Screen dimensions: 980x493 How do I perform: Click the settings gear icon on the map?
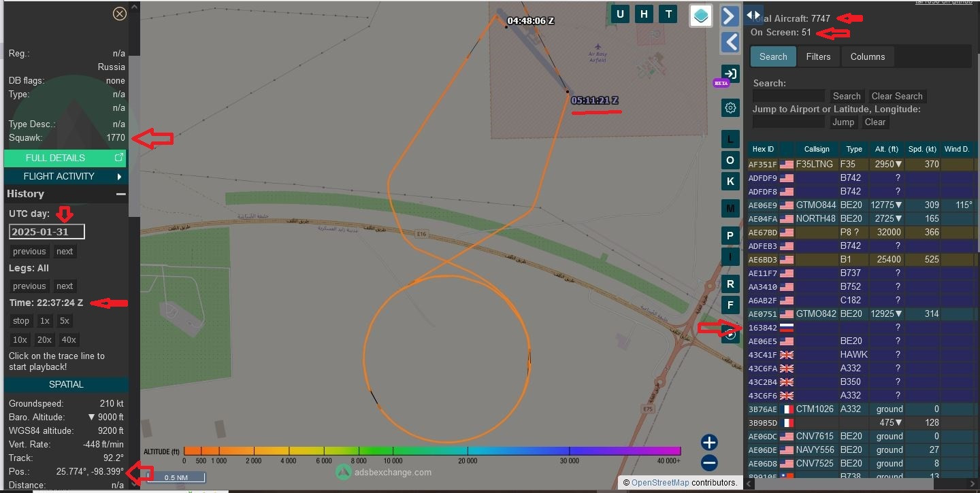730,107
